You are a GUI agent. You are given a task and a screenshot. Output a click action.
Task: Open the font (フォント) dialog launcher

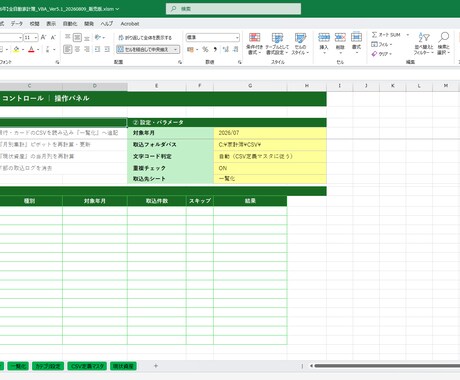point(57,62)
